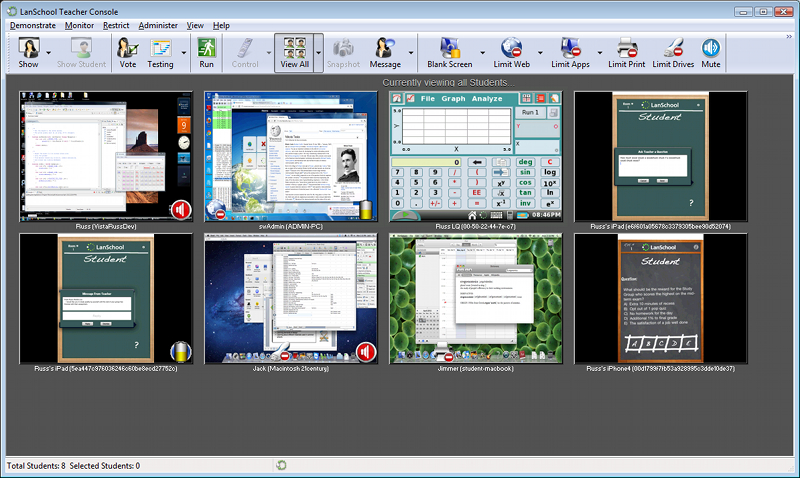Open the Restrict menu
The height and width of the screenshot is (478, 800).
coord(116,26)
